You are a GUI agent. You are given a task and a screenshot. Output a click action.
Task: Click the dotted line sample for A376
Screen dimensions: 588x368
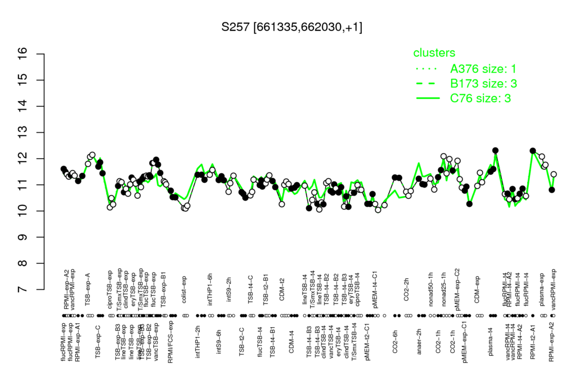point(427,69)
